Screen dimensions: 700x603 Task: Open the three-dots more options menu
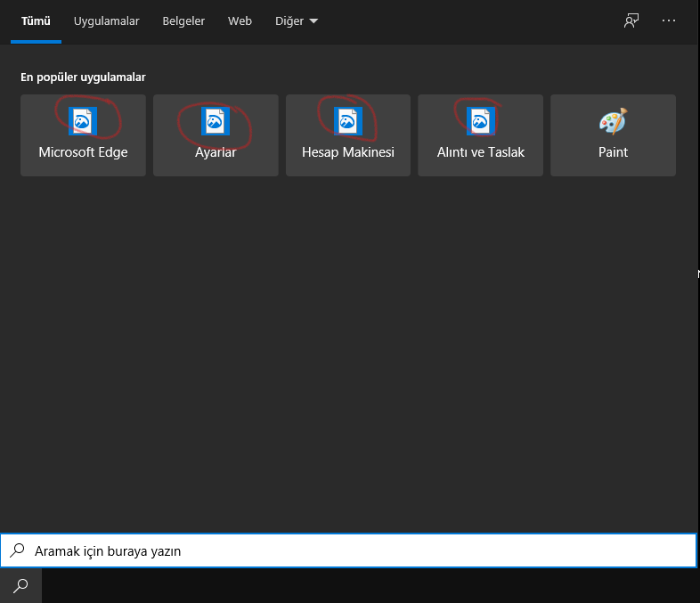[670, 20]
